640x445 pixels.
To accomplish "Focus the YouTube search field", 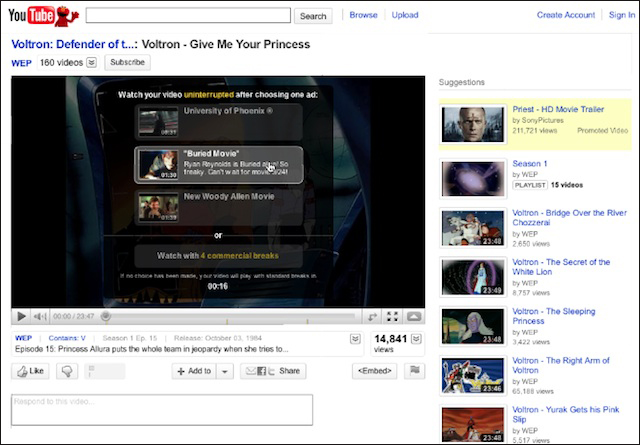I will click(x=188, y=16).
